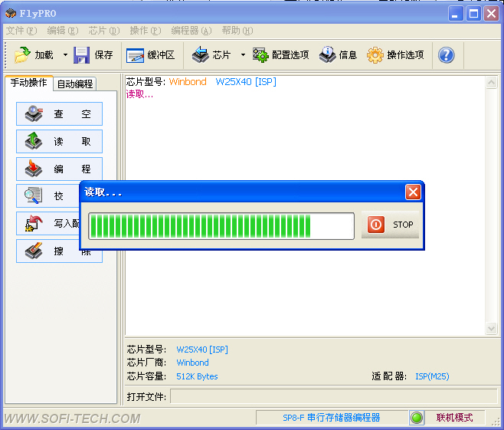Click the 读取 read button
Image resolution: width=504 pixels, height=430 pixels.
click(59, 142)
